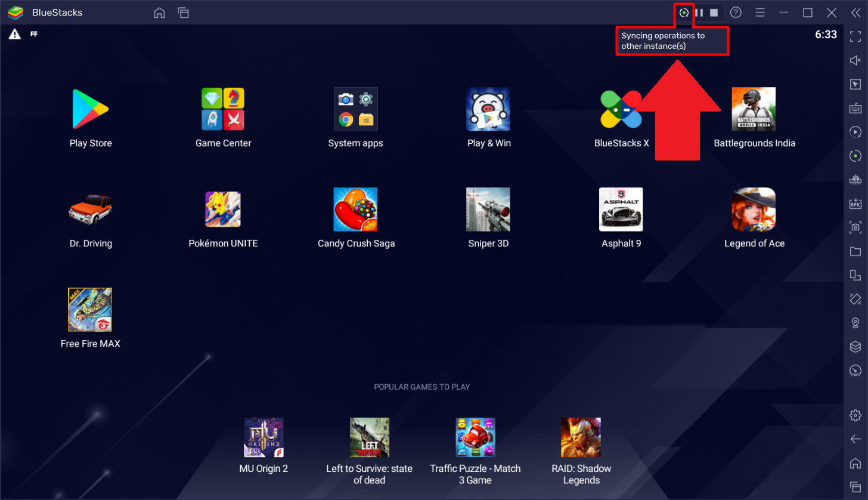Open settings gear in sidebar

point(855,415)
